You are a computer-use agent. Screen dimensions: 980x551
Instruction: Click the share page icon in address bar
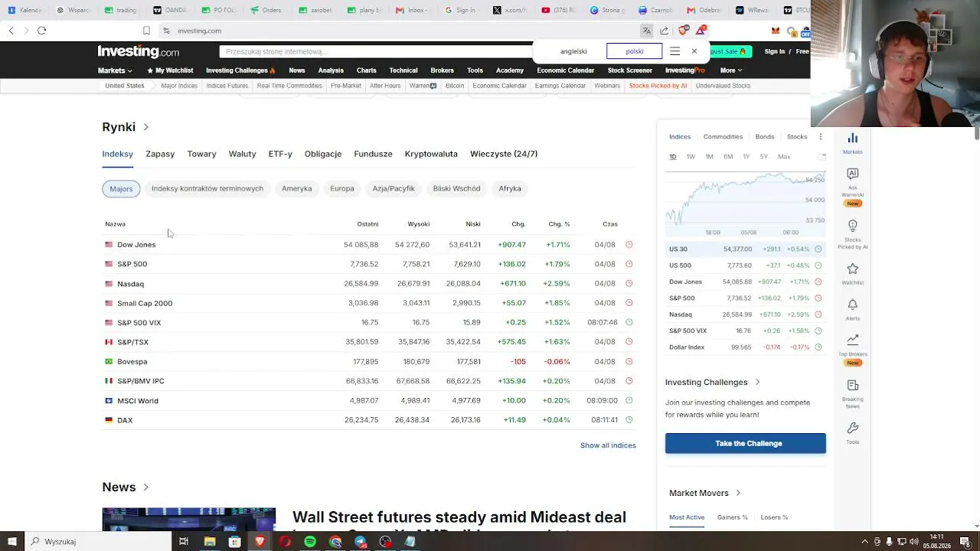664,31
